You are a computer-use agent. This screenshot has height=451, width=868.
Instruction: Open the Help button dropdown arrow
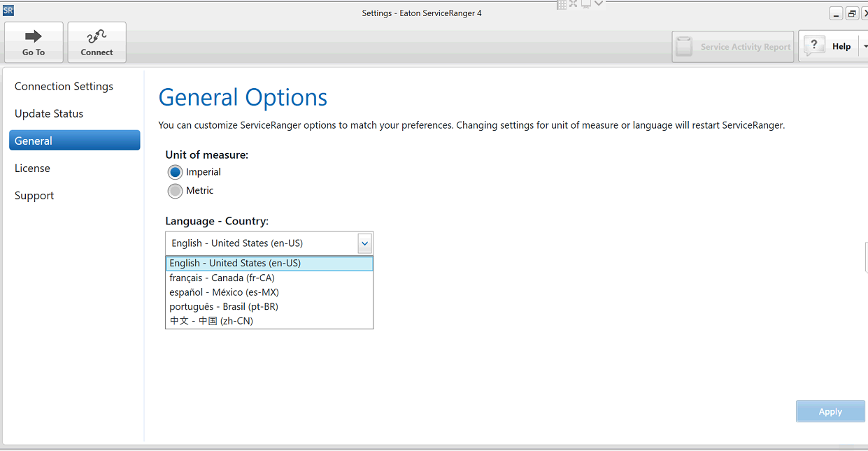[x=865, y=46]
